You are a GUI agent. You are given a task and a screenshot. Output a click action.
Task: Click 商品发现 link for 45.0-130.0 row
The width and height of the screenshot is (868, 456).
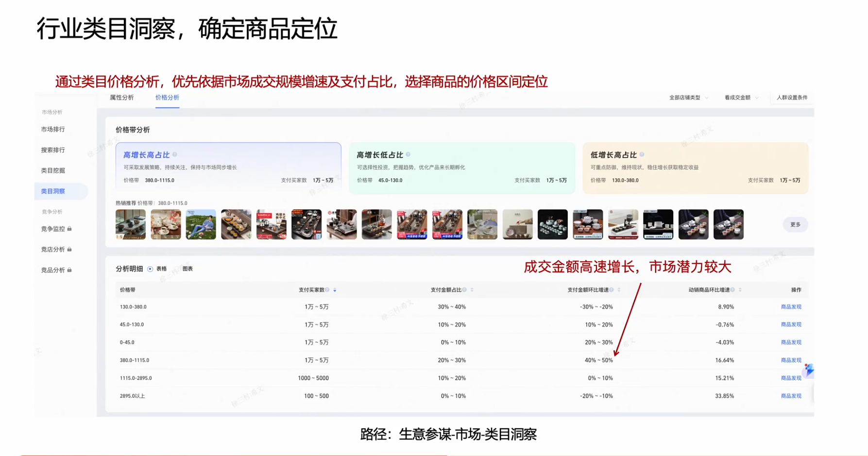tap(791, 324)
